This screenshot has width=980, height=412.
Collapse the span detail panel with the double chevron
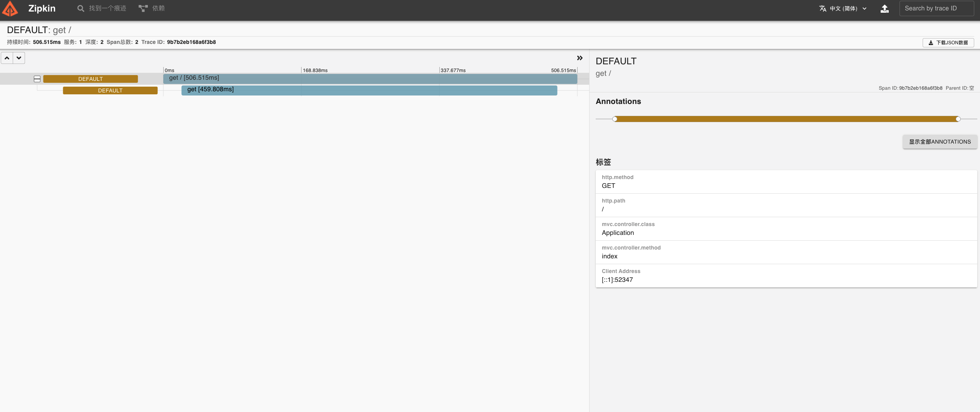tap(580, 58)
